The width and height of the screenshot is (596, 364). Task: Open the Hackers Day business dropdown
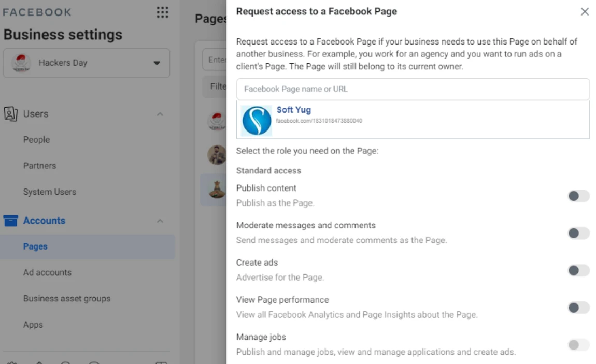[157, 63]
